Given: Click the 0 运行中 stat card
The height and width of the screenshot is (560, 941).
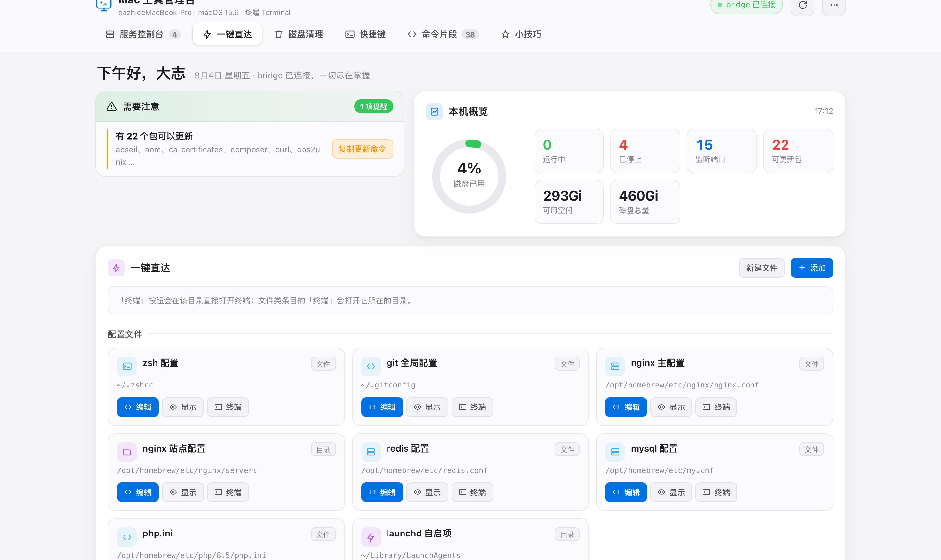Looking at the screenshot, I should 569,151.
